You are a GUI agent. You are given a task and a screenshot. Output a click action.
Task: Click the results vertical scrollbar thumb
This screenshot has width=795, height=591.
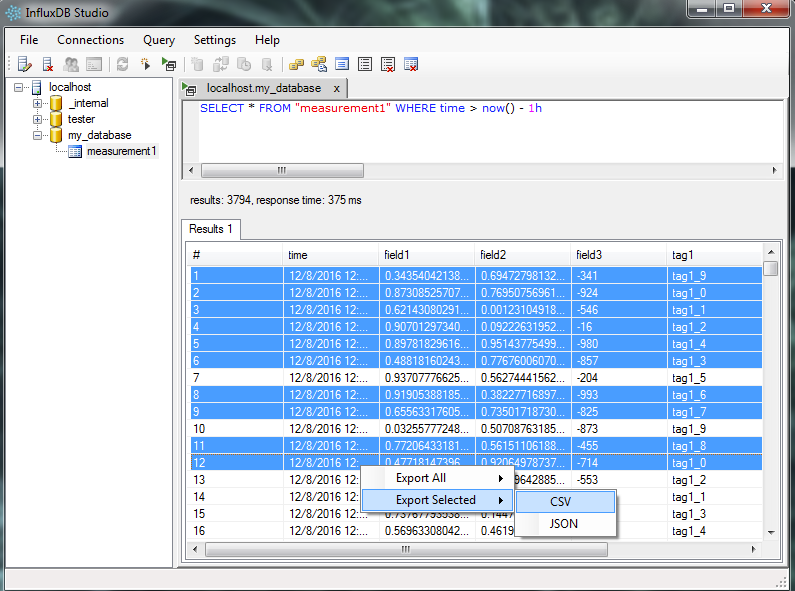771,268
